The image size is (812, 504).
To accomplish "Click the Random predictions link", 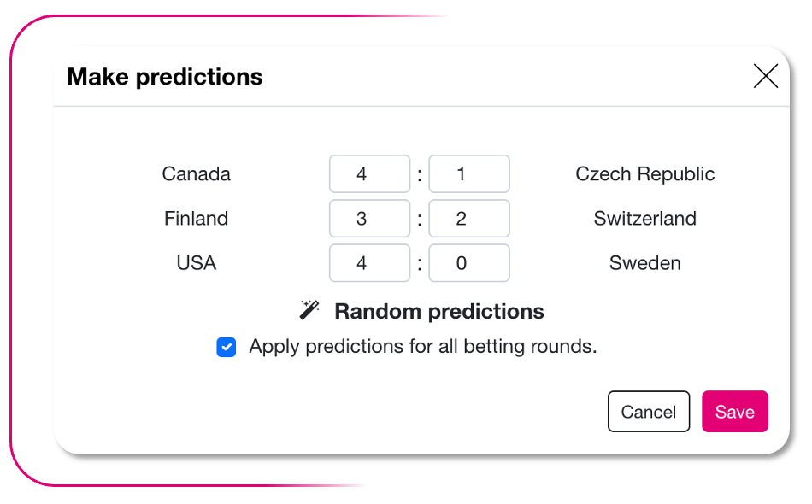I will (x=438, y=311).
